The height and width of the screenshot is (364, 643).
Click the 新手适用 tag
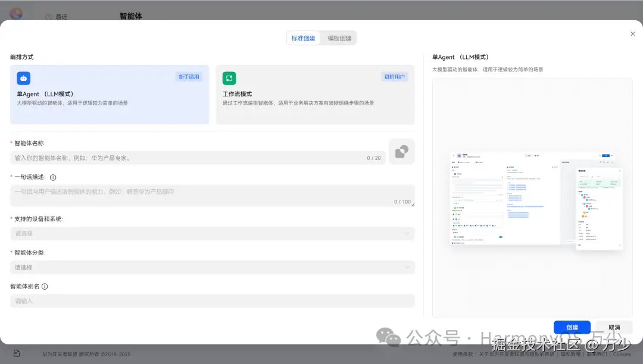coord(189,77)
